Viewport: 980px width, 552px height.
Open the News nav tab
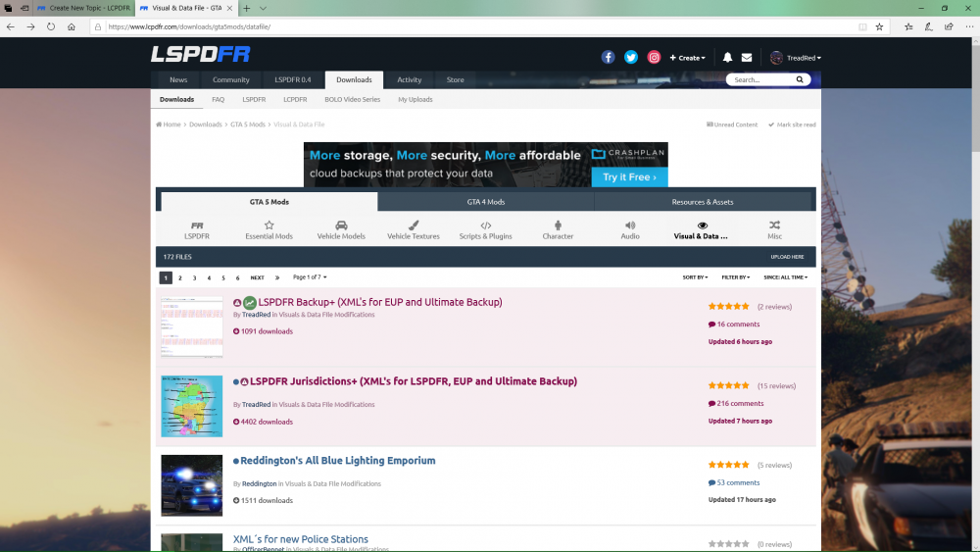(x=178, y=79)
